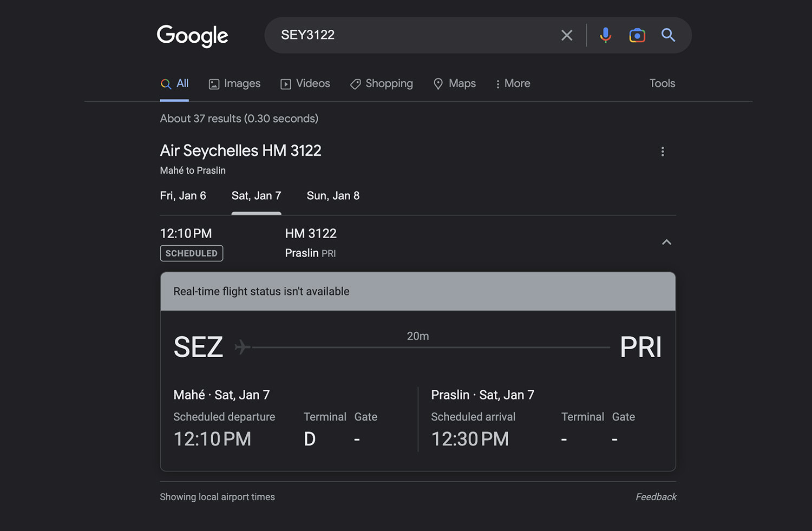Click the Praslin PRI destination text

[310, 253]
